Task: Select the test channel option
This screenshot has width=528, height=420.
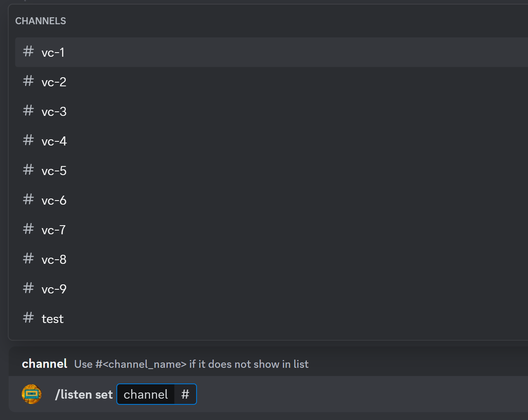Action: 53,319
